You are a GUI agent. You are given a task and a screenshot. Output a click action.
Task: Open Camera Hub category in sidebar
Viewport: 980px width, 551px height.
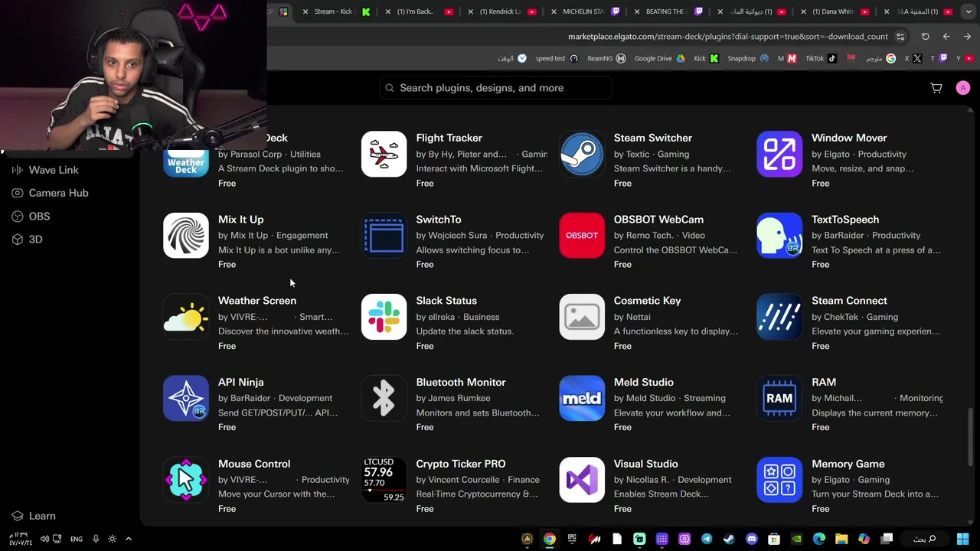click(51, 193)
